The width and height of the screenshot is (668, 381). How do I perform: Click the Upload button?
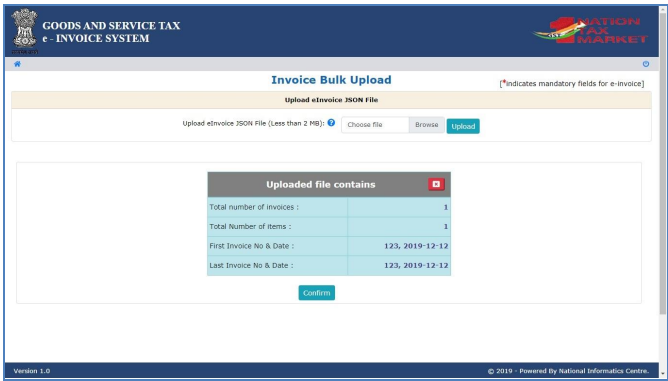click(x=463, y=126)
